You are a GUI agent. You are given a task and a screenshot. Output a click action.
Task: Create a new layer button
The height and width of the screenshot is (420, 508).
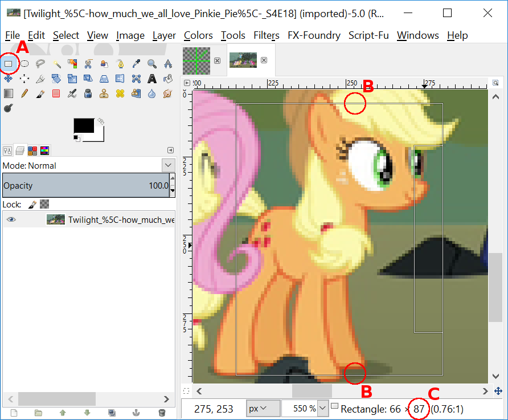coord(14,413)
